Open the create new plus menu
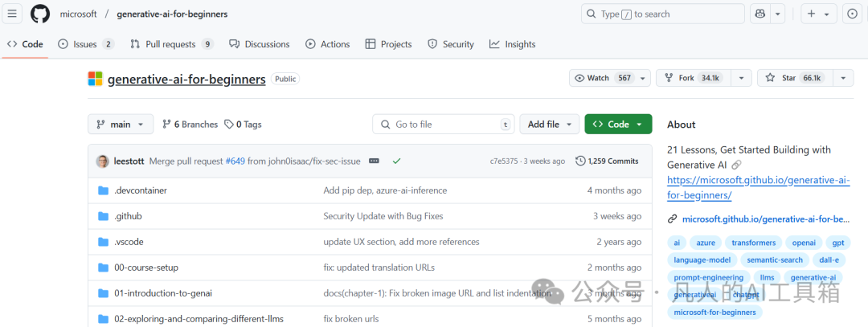 819,14
